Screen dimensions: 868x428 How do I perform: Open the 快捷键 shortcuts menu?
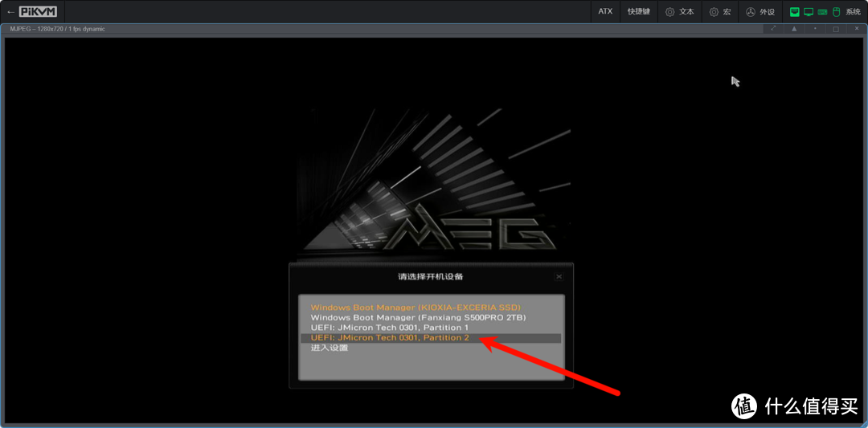tap(638, 12)
